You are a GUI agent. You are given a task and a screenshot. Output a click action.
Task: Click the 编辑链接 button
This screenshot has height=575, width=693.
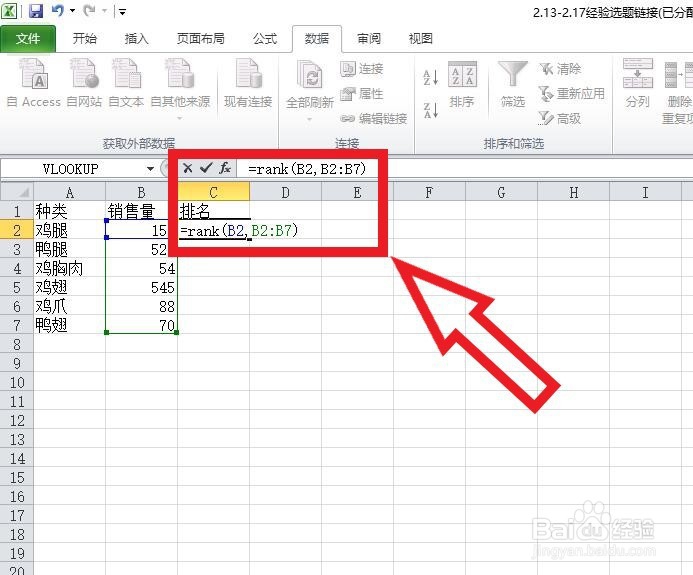pyautogui.click(x=374, y=118)
